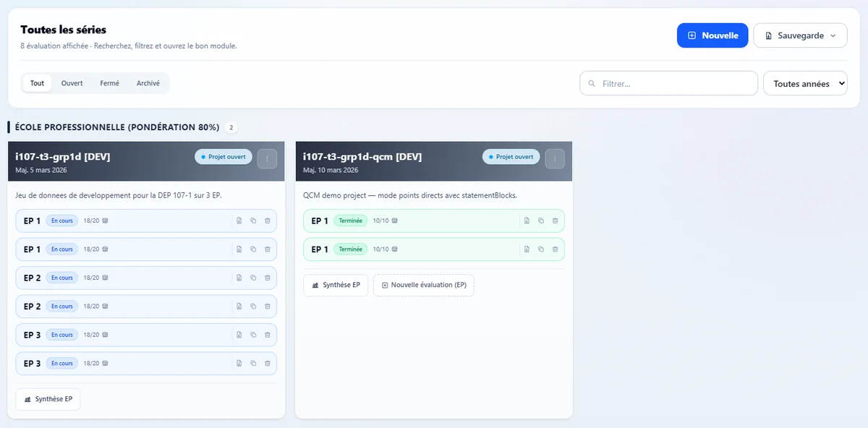Open document icon on second En cours EP 1 row
868x428 pixels.
[239, 249]
